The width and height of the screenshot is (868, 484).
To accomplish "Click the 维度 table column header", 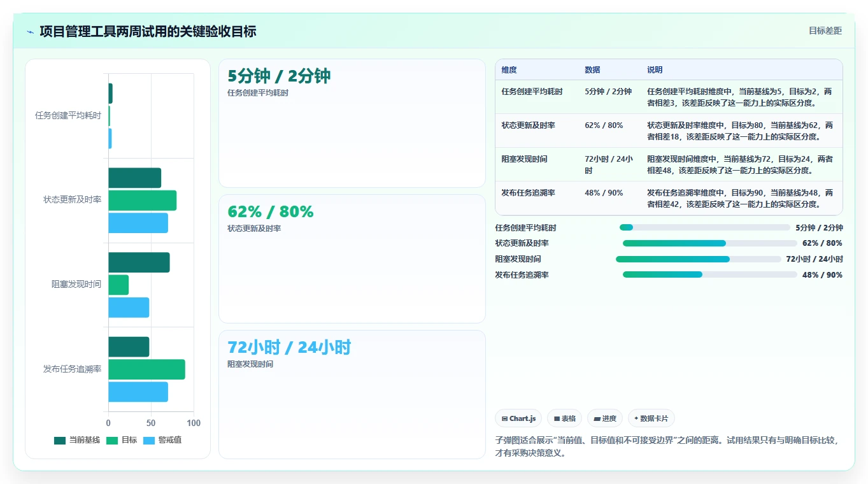I will [x=509, y=70].
